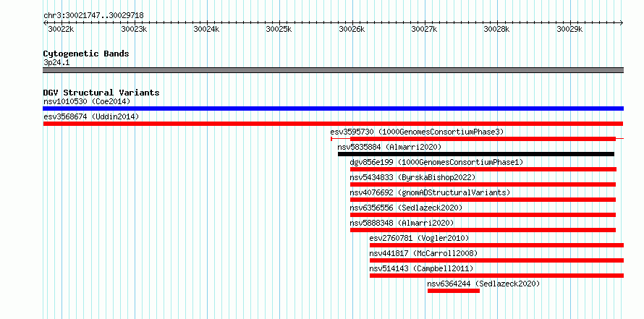Click the ruler's right arrowhead

coord(622,23)
